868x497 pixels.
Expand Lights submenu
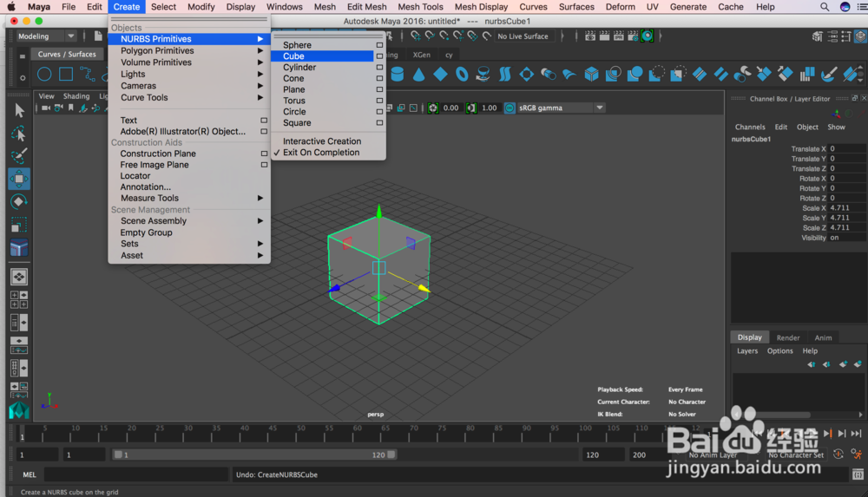(x=189, y=74)
